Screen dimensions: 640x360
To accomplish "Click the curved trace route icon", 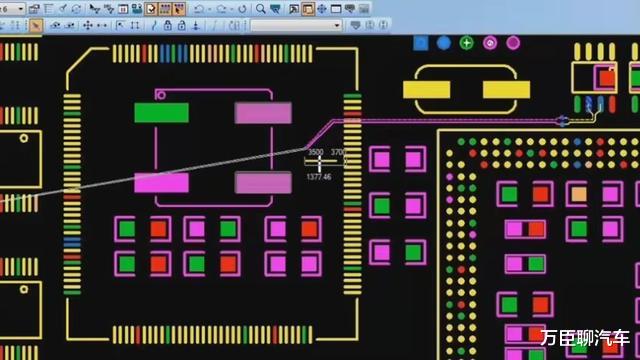I will point(153,25).
